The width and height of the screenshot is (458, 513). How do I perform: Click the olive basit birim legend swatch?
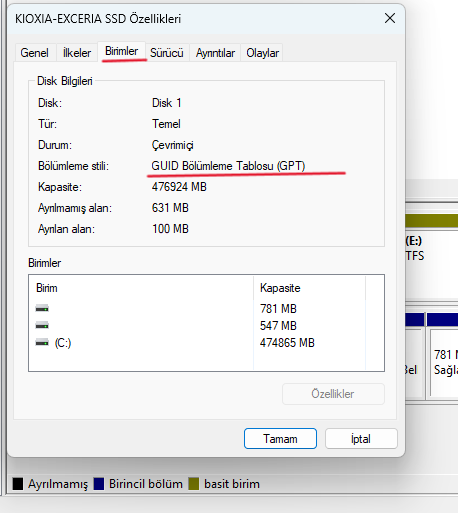point(194,484)
